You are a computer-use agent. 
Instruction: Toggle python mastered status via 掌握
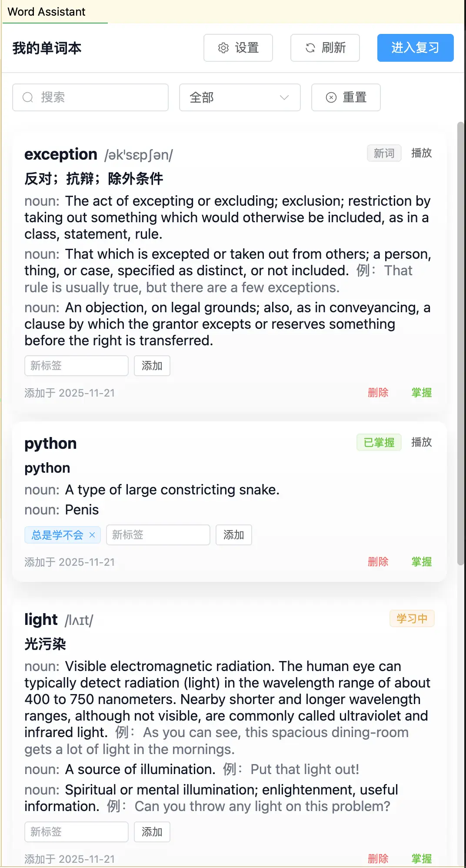click(421, 562)
